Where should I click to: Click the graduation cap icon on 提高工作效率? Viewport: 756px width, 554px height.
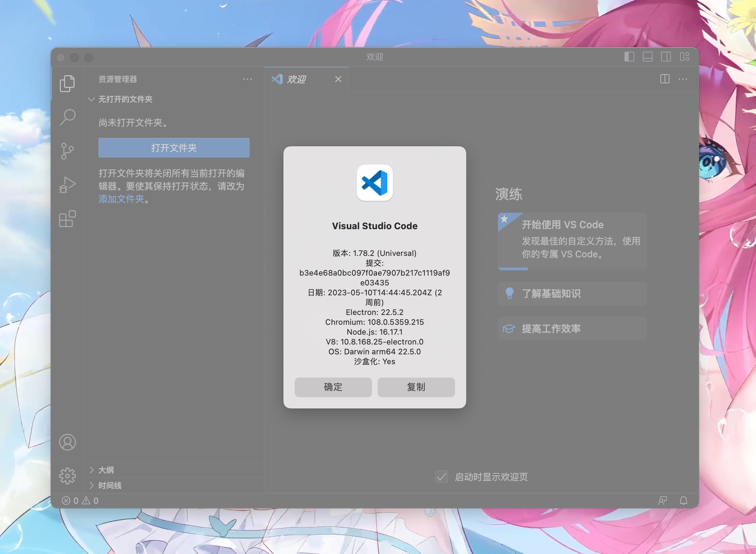coord(509,329)
